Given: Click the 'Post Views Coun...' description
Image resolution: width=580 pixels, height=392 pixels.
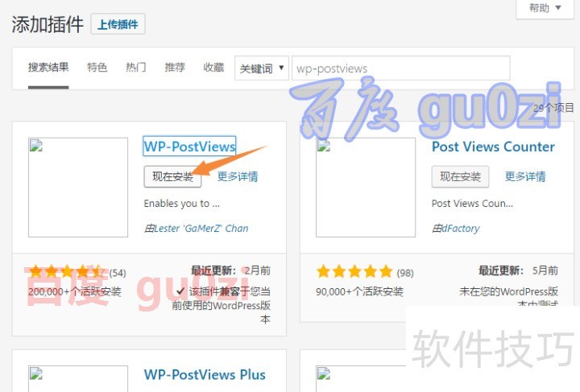Looking at the screenshot, I should point(472,204).
